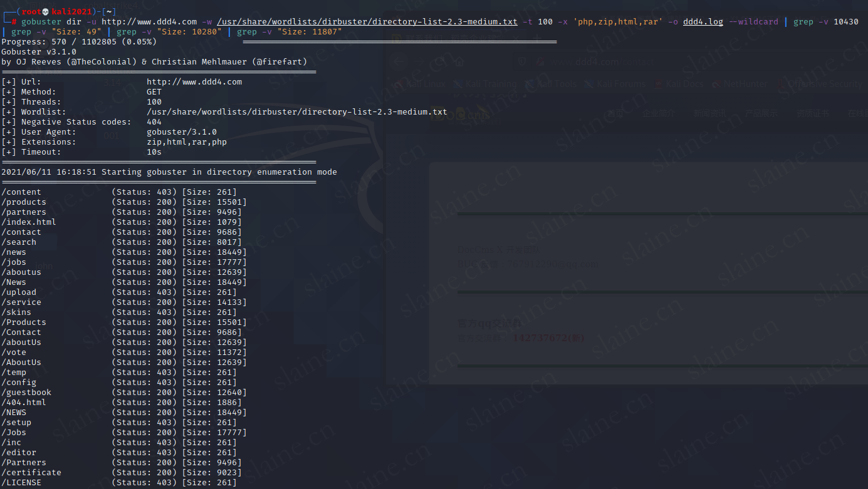Select the 产品展示 menu item on the webpage
The width and height of the screenshot is (868, 489).
(x=761, y=114)
